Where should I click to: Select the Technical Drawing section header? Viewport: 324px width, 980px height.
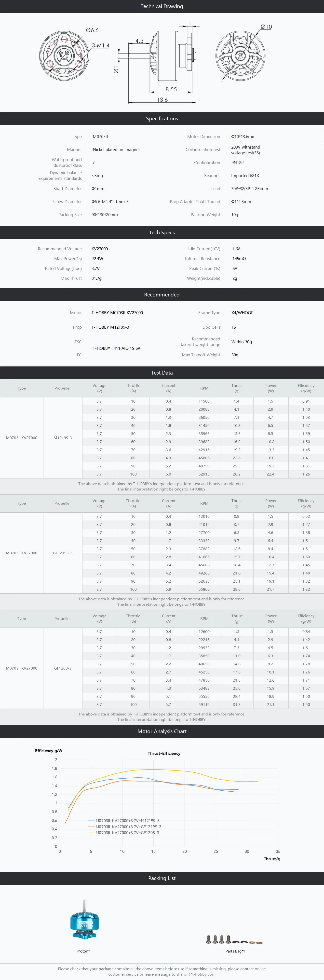click(x=162, y=6)
